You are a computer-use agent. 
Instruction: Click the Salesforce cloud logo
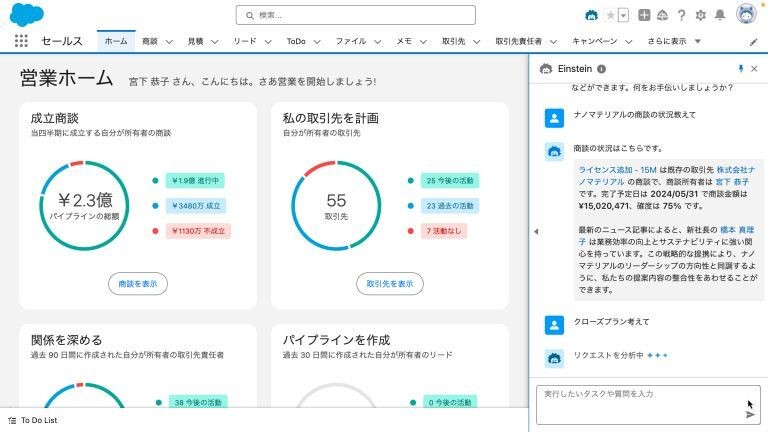(x=26, y=15)
